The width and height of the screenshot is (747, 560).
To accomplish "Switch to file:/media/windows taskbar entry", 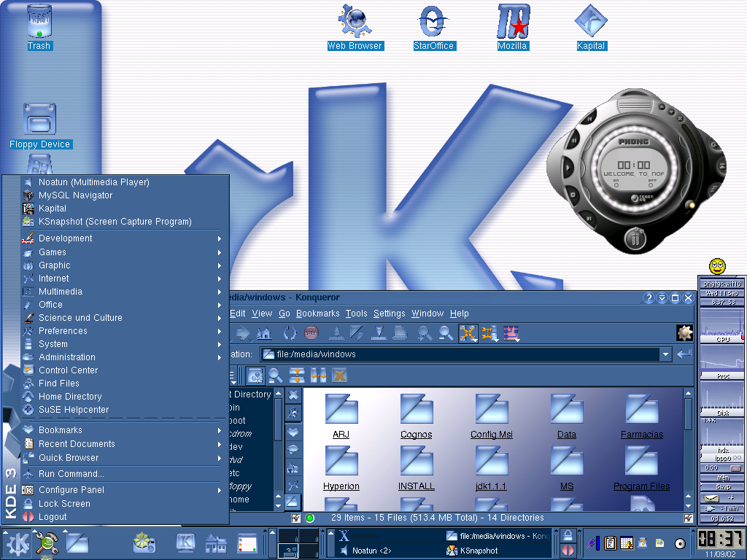I will [498, 536].
